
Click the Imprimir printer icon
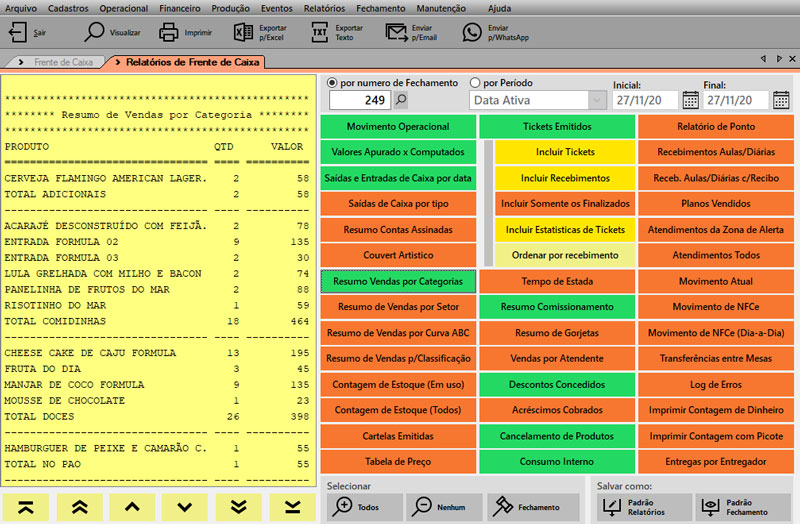(x=168, y=32)
